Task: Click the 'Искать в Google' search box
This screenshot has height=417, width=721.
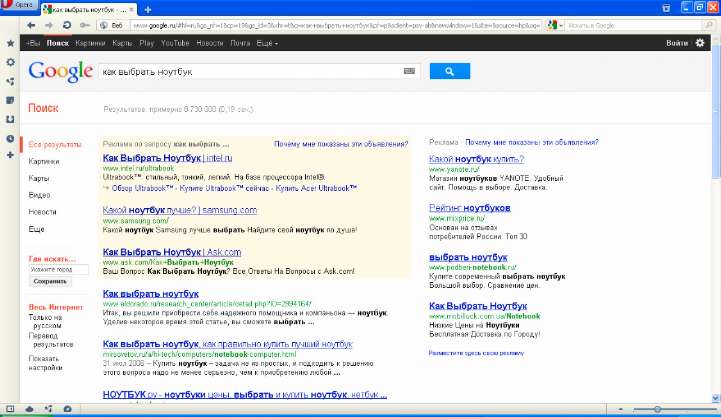Action: 635,26
